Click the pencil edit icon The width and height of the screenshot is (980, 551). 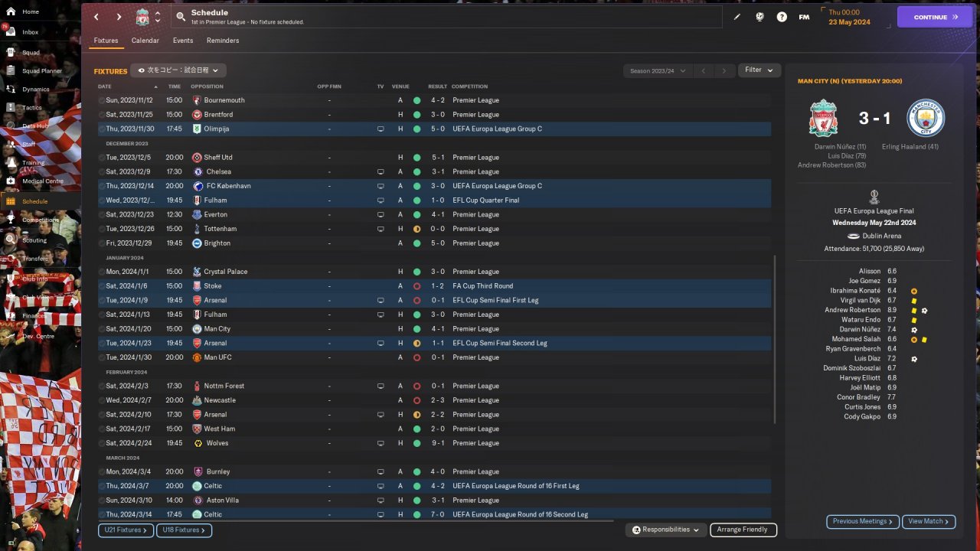(737, 17)
